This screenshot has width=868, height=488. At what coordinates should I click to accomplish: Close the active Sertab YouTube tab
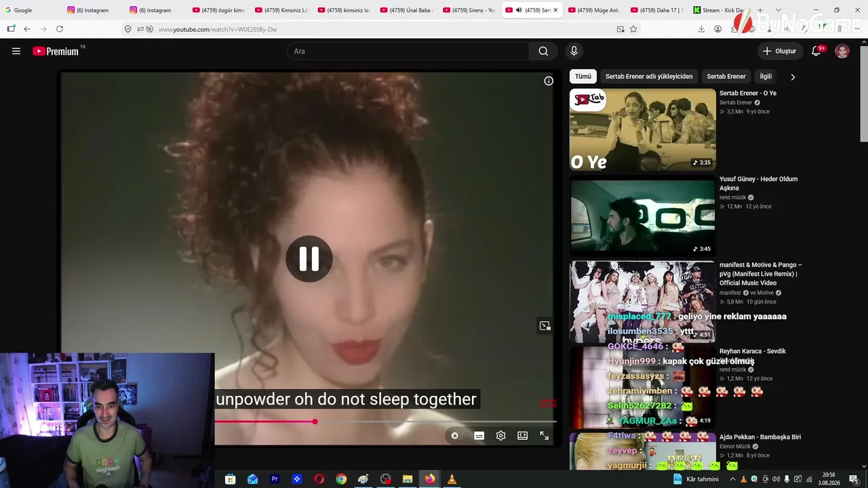556,10
